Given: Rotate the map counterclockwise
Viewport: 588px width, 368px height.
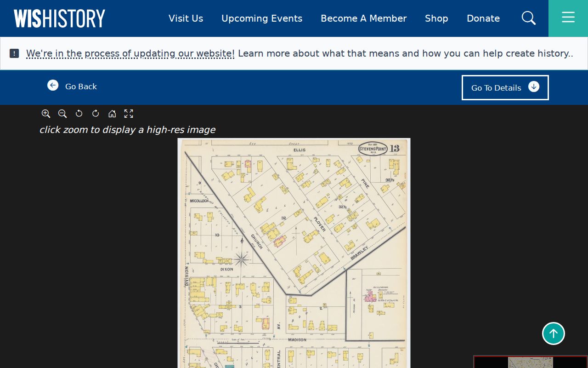Looking at the screenshot, I should point(79,114).
